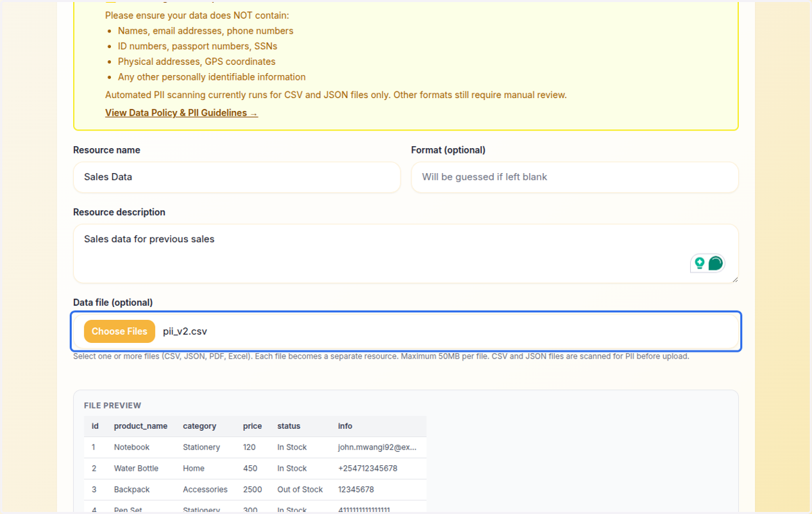Click into the Format field
The width and height of the screenshot is (812, 514).
[x=574, y=177]
